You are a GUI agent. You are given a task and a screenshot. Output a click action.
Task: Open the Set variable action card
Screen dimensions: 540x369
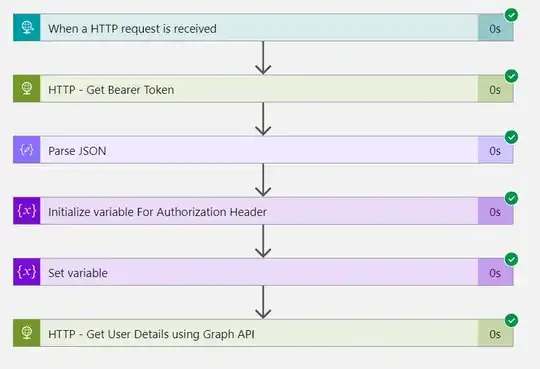coord(263,272)
